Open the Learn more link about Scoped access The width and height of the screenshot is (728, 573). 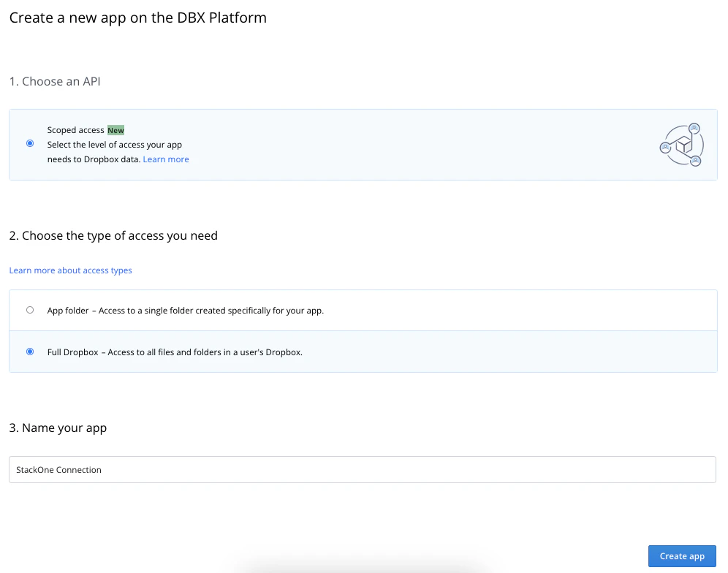[x=166, y=159]
